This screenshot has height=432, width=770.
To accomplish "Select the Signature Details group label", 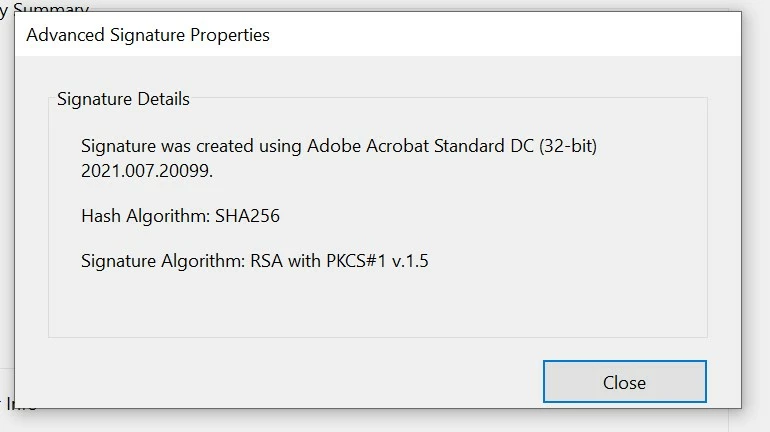I will [123, 99].
